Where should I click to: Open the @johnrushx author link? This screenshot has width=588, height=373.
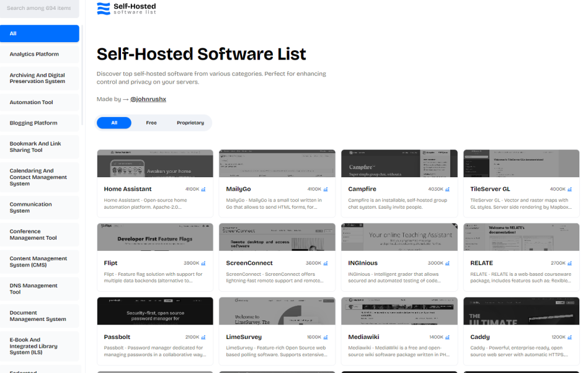pyautogui.click(x=148, y=99)
